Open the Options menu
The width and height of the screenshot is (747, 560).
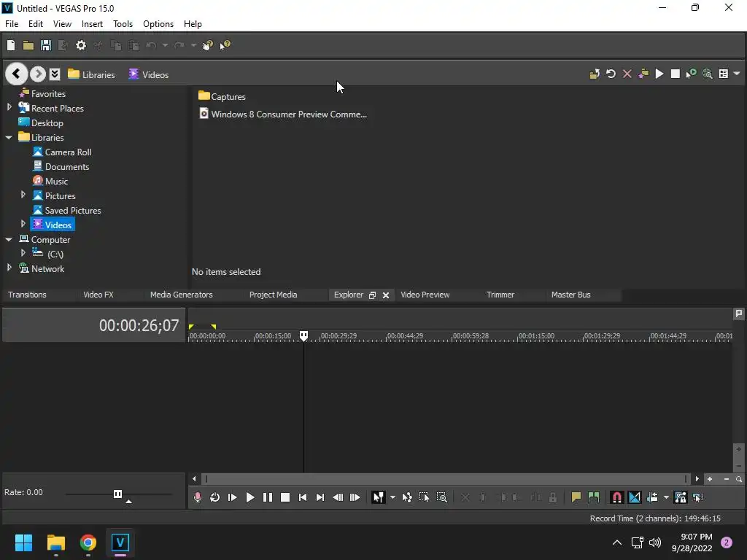click(x=158, y=24)
